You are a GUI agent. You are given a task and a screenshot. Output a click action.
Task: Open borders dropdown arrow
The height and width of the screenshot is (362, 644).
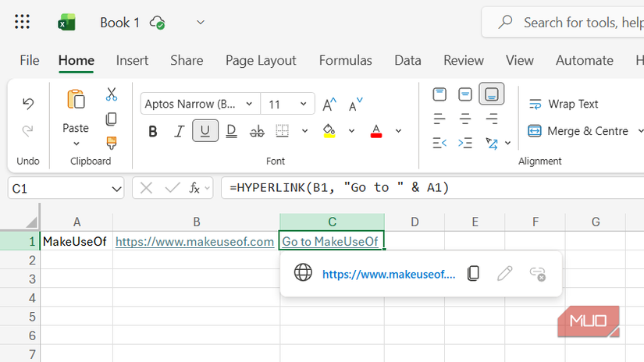point(304,131)
